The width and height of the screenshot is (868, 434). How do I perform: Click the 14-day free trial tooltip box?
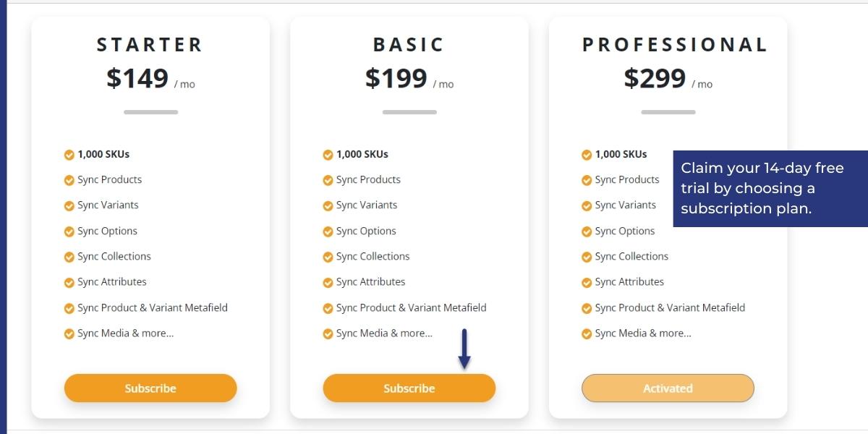coord(770,189)
